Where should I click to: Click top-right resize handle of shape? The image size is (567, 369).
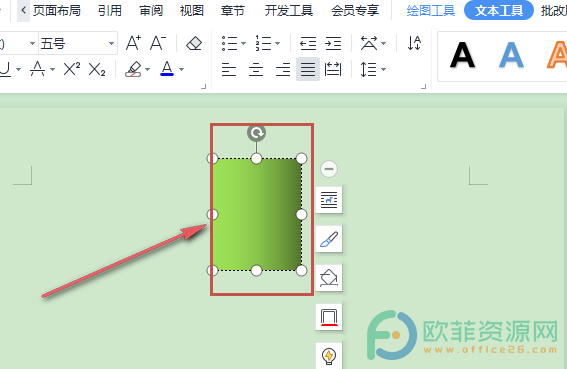coord(301,158)
